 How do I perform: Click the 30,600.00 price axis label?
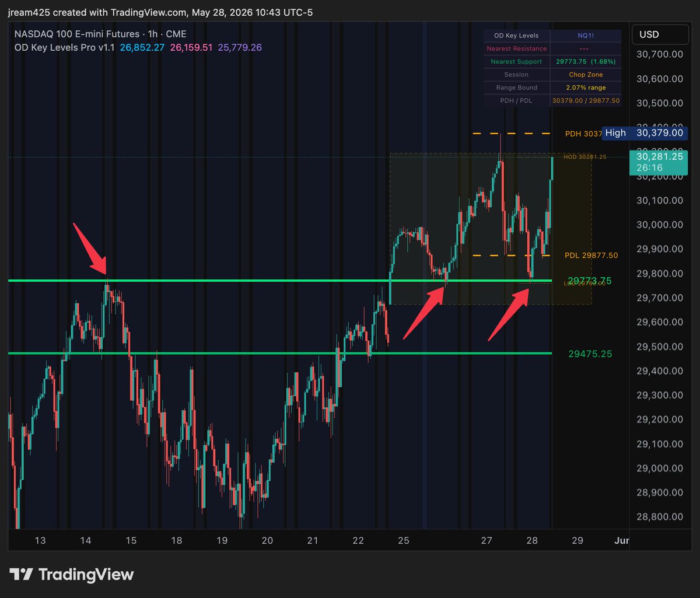pyautogui.click(x=660, y=79)
